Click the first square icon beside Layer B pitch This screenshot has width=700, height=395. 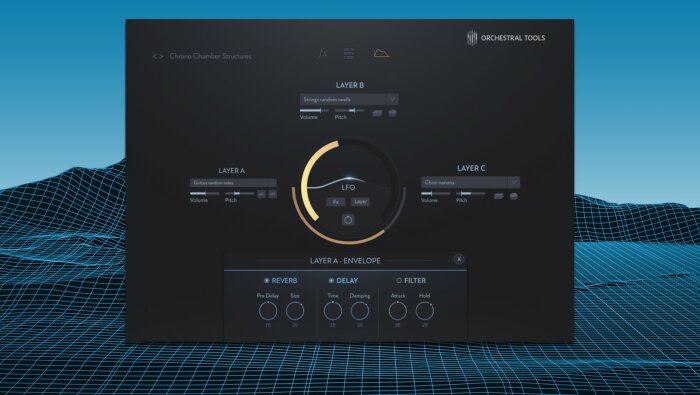[377, 113]
